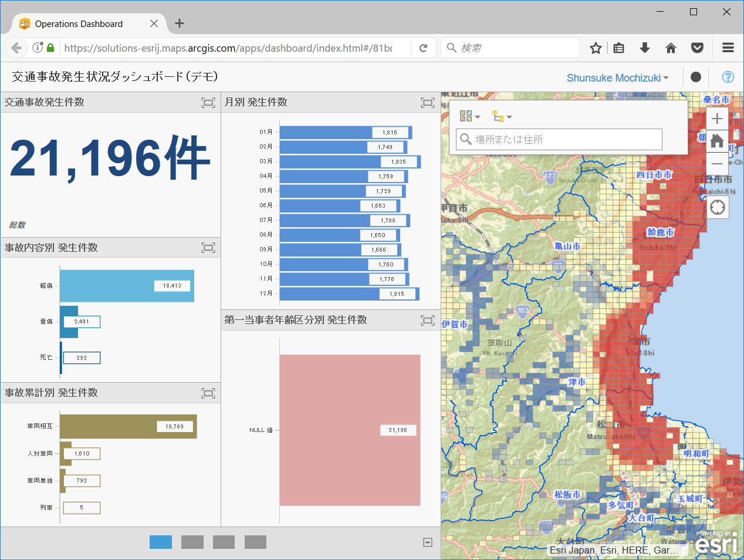Image resolution: width=744 pixels, height=560 pixels.
Task: Reload the page in the browser
Action: [423, 48]
